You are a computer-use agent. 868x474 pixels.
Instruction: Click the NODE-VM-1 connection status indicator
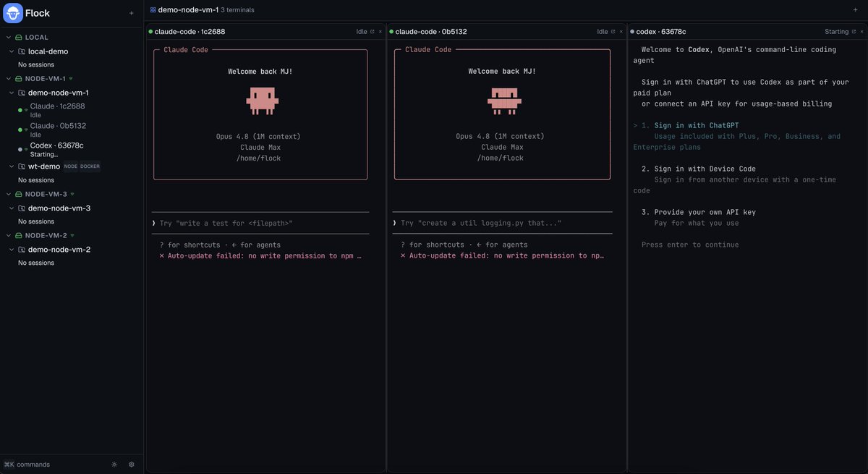pyautogui.click(x=71, y=78)
